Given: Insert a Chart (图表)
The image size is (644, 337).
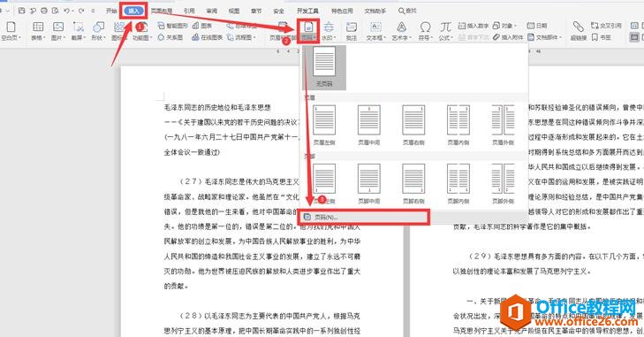Looking at the screenshot, I should click(x=202, y=26).
